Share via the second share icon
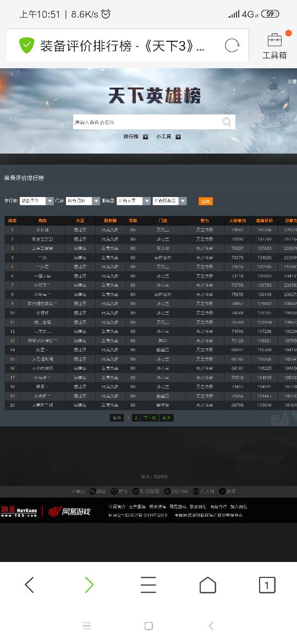297x644 pixels. coord(114,491)
